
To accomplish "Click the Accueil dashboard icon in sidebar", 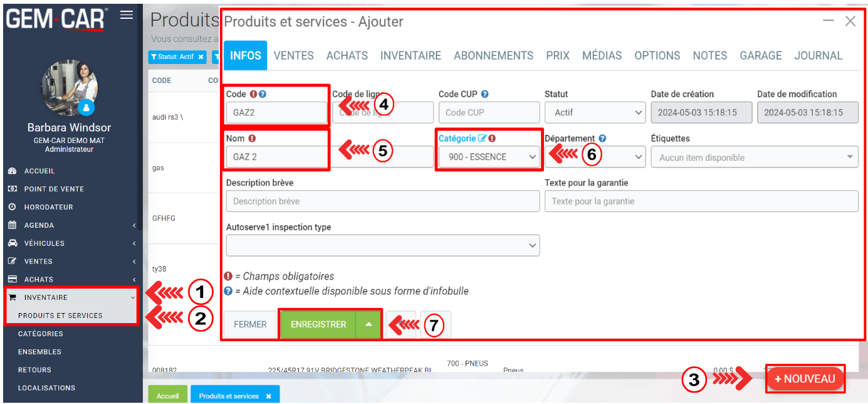I will (x=11, y=171).
